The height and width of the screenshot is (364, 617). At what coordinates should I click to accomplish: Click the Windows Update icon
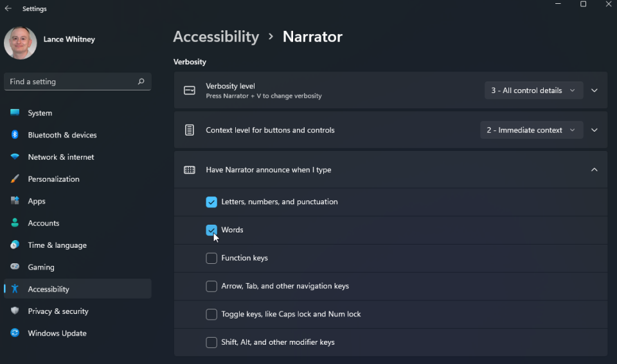[x=15, y=333]
